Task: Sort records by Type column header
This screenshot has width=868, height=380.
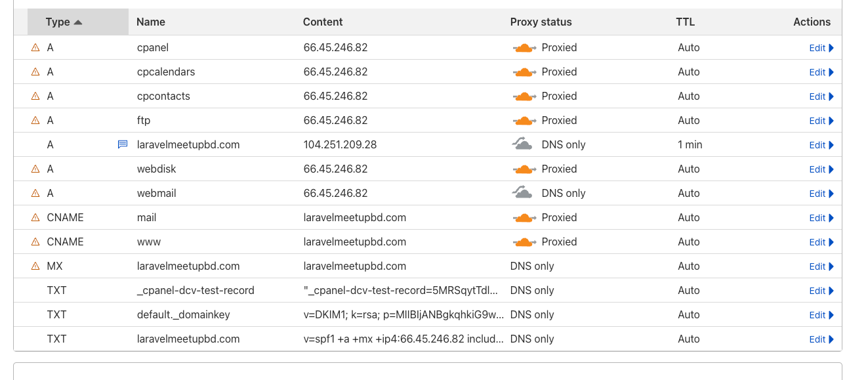Action: (x=64, y=22)
